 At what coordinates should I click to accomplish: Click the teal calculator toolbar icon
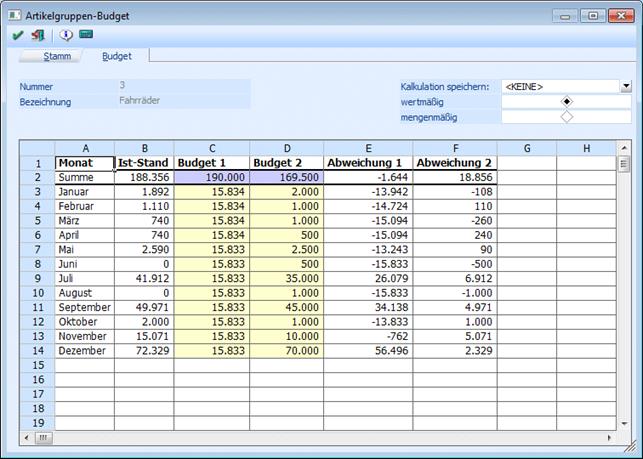(86, 35)
